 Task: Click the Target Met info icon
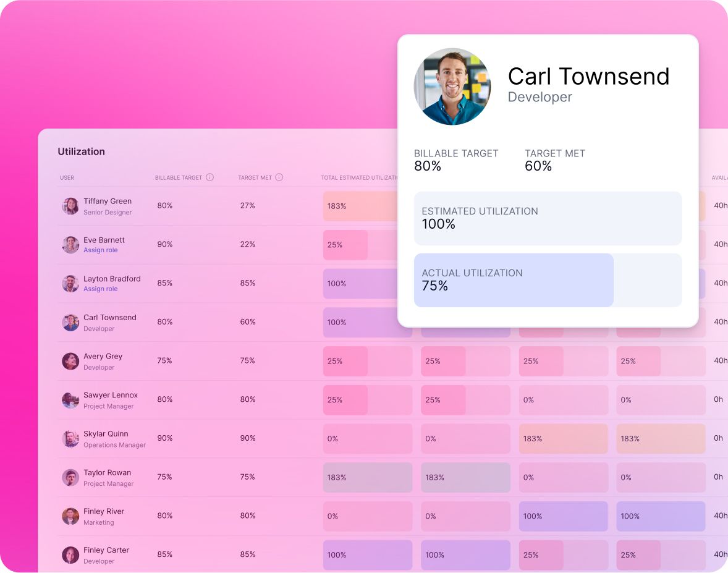point(279,177)
